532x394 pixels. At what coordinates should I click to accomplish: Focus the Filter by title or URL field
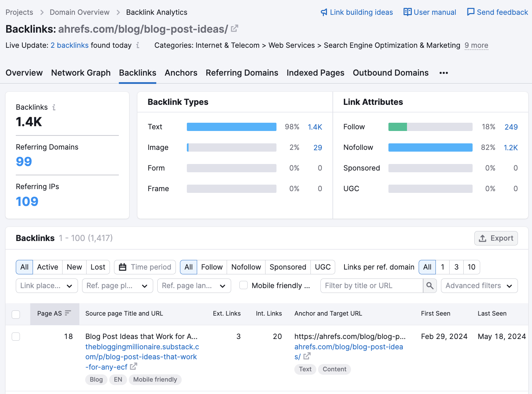[372, 286]
